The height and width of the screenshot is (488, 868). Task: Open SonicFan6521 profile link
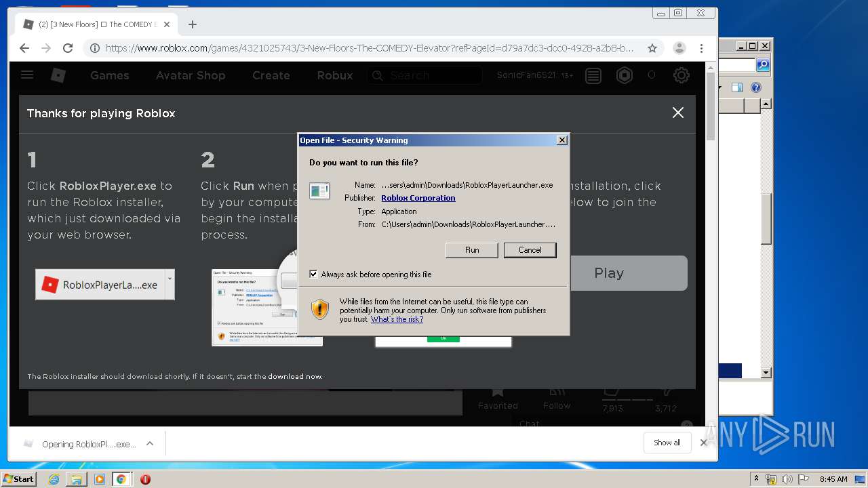click(x=526, y=75)
